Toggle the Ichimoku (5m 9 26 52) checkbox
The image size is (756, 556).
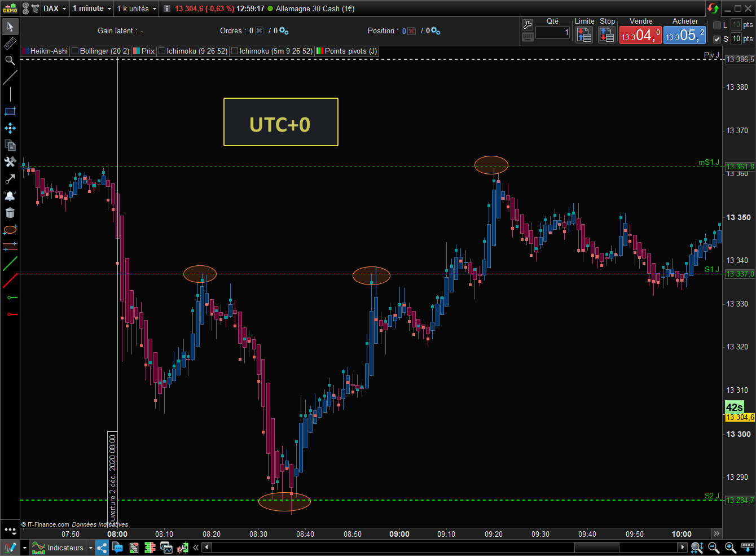(235, 51)
